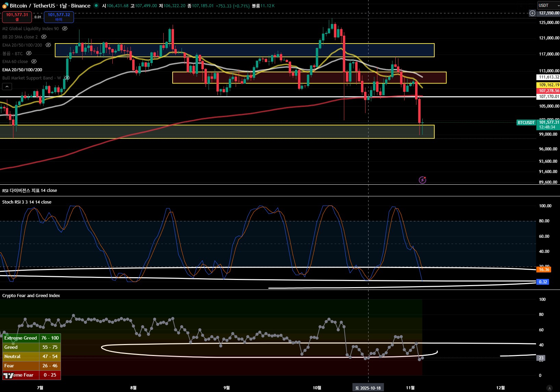
Task: Click the 9월 label on the time axis
Action: point(226,388)
